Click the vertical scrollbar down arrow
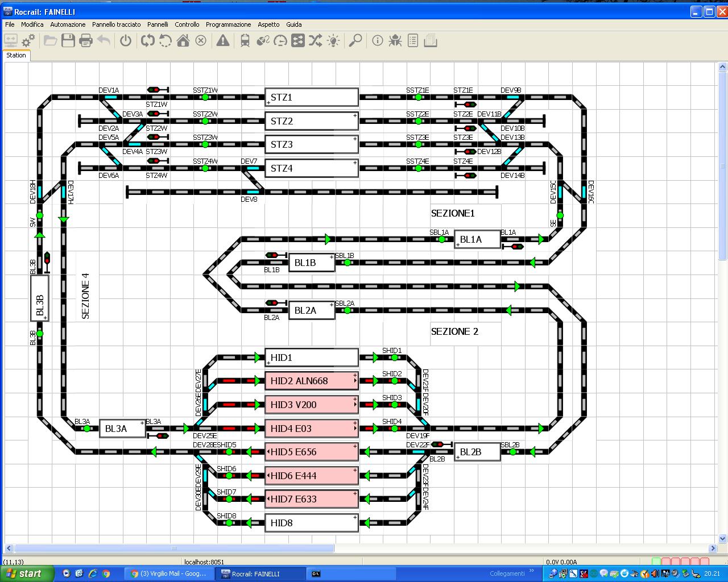Viewport: 728px width, 582px height. 723,538
